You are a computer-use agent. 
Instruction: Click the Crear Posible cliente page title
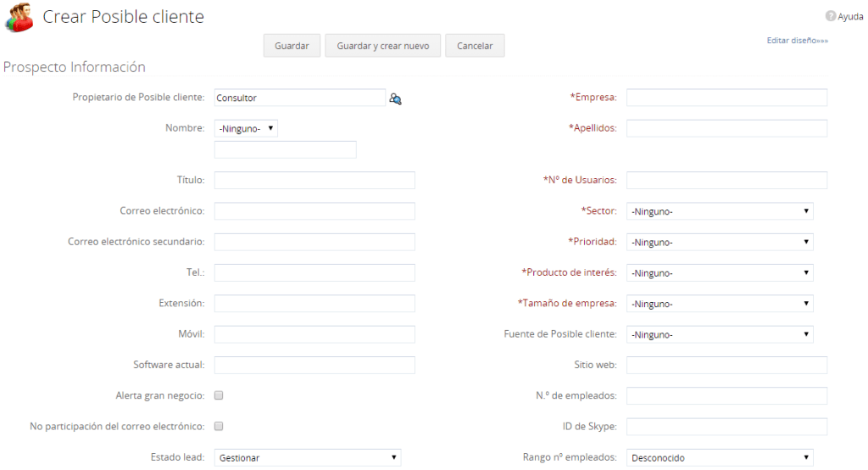(124, 17)
